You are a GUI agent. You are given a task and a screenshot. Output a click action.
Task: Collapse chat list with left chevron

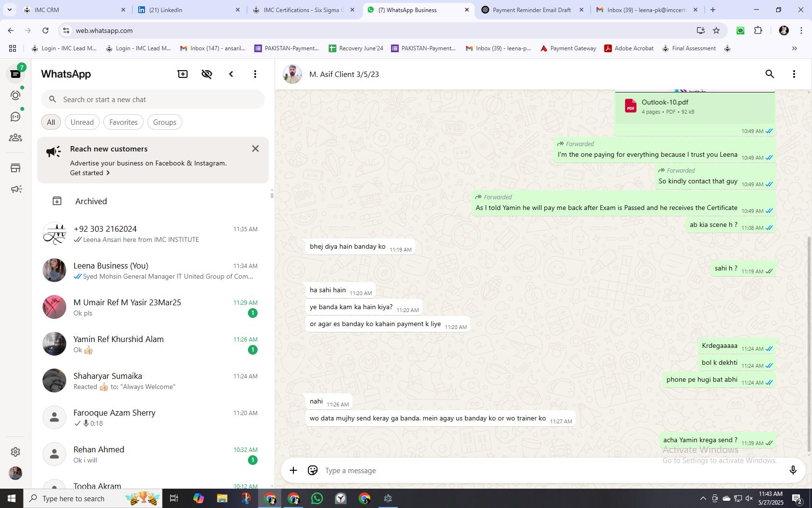231,74
